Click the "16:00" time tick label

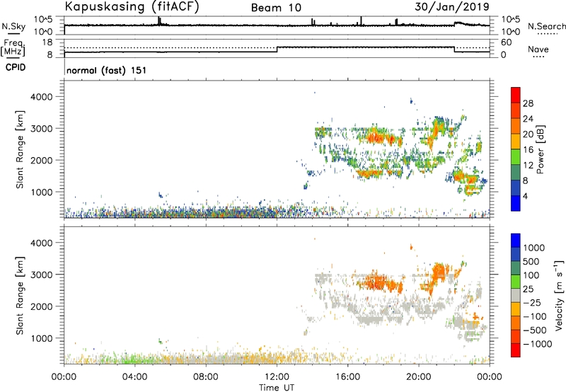(x=347, y=377)
